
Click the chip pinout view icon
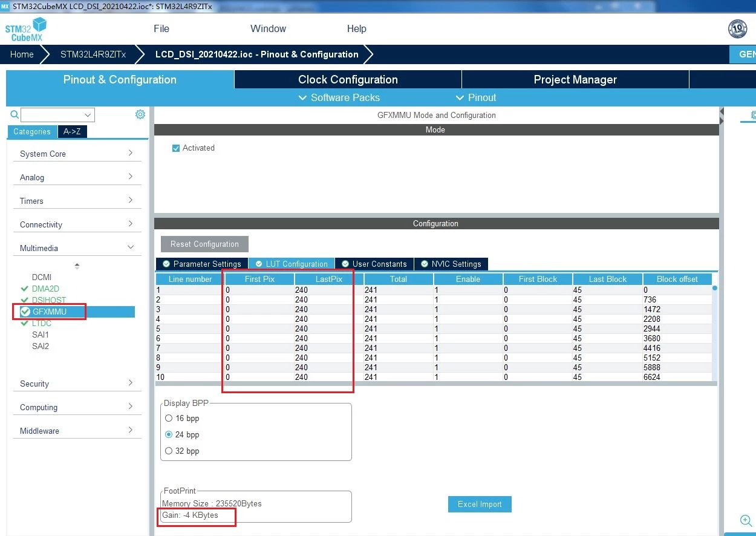pos(753,114)
